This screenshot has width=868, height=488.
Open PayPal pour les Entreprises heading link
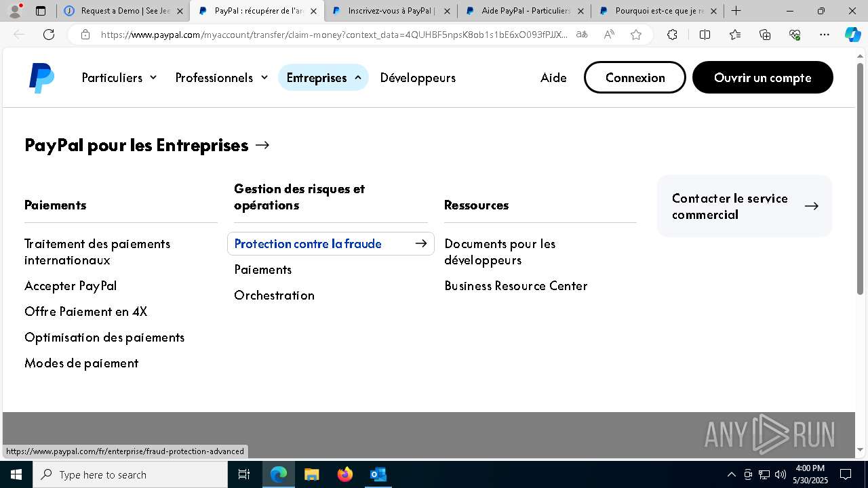click(x=147, y=145)
